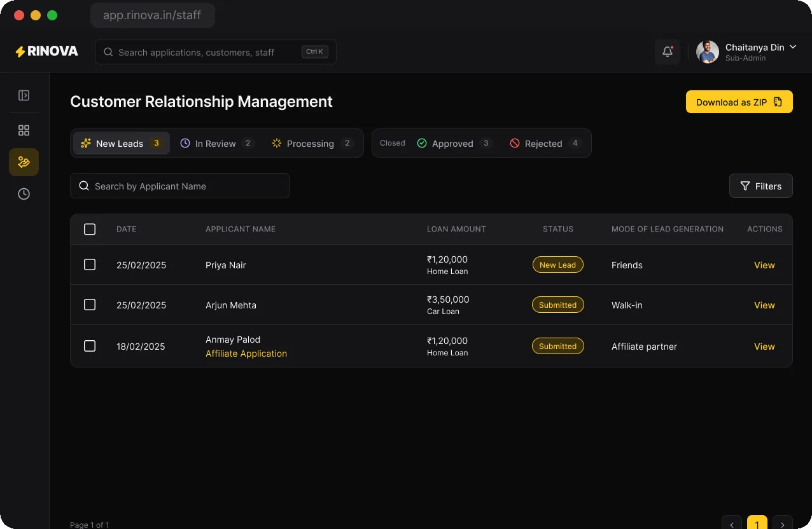Click the STATUS column header
Viewport: 812px width, 529px height.
pos(558,229)
